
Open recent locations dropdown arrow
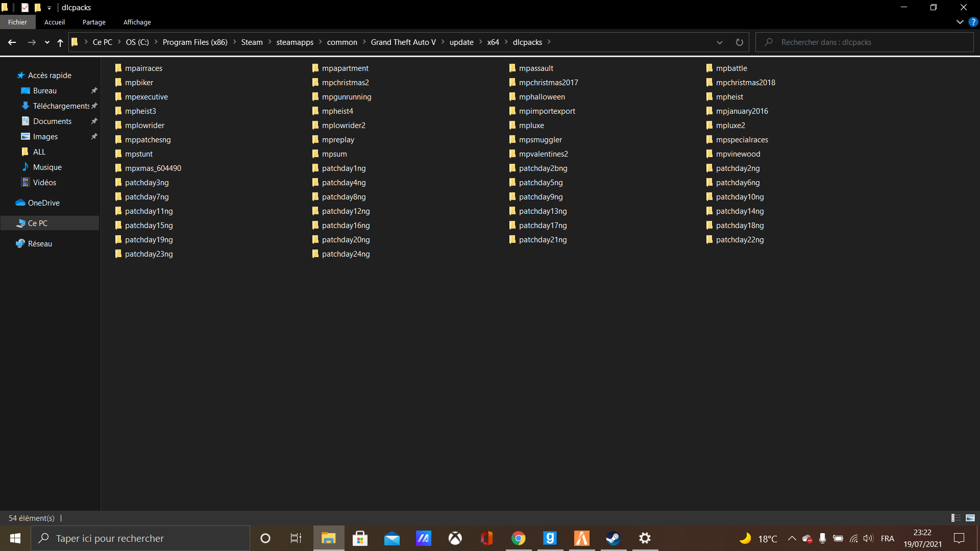pyautogui.click(x=47, y=42)
